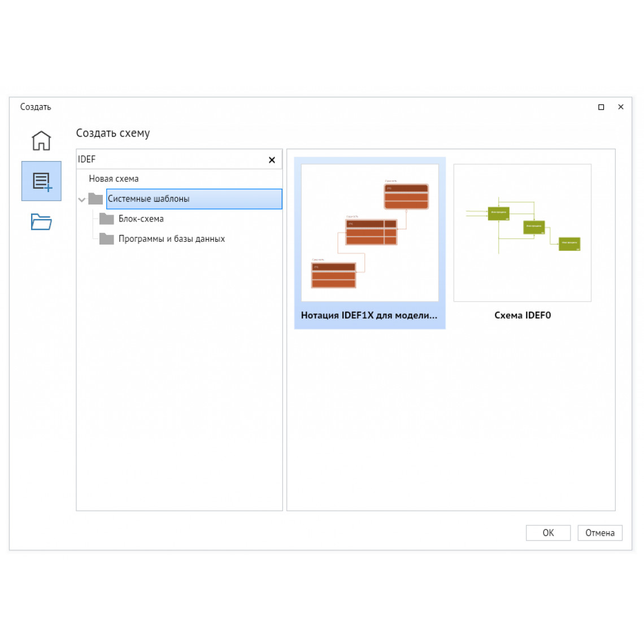Open the Home page icon in the sidebar

point(41,141)
